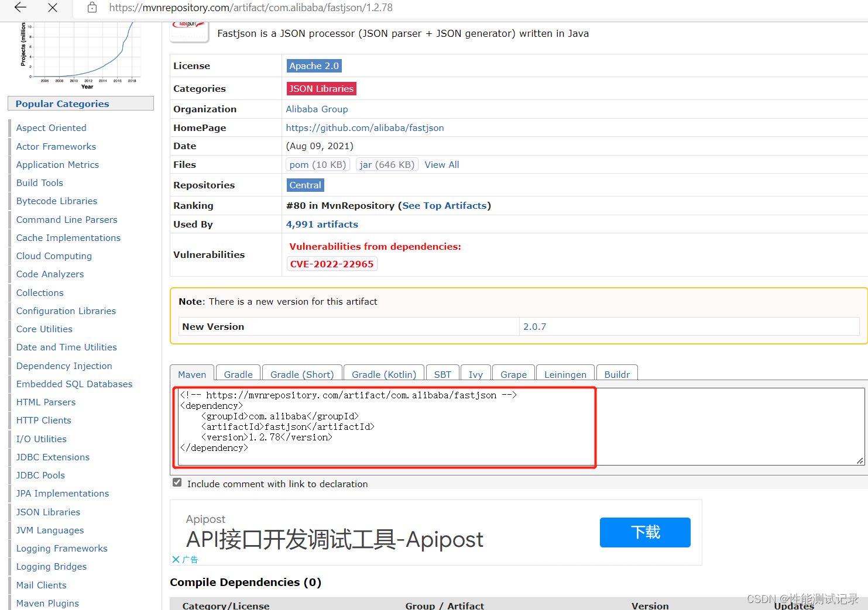Screen dimensions: 868x610
Task: Open JPA Implementations category
Action: (x=63, y=494)
